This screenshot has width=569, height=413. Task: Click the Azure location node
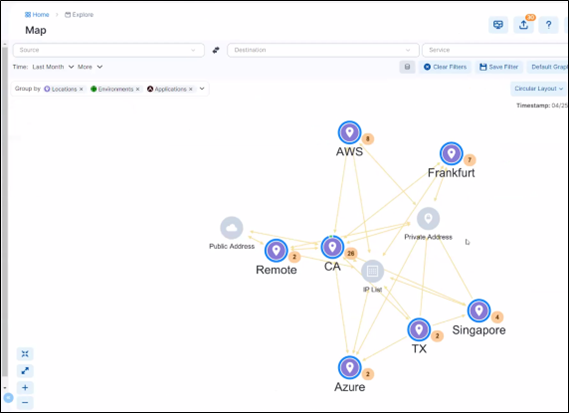tap(349, 367)
